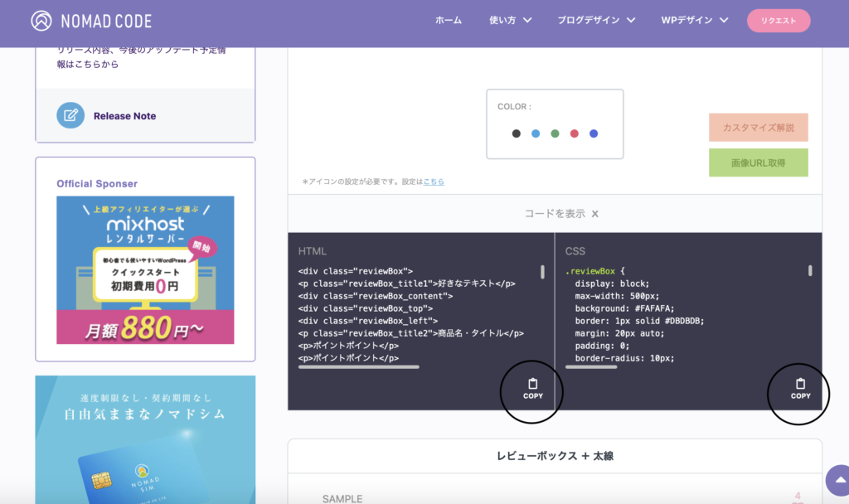Click the .reviewBox CSS selector text
849x504 pixels.
pyautogui.click(x=590, y=271)
